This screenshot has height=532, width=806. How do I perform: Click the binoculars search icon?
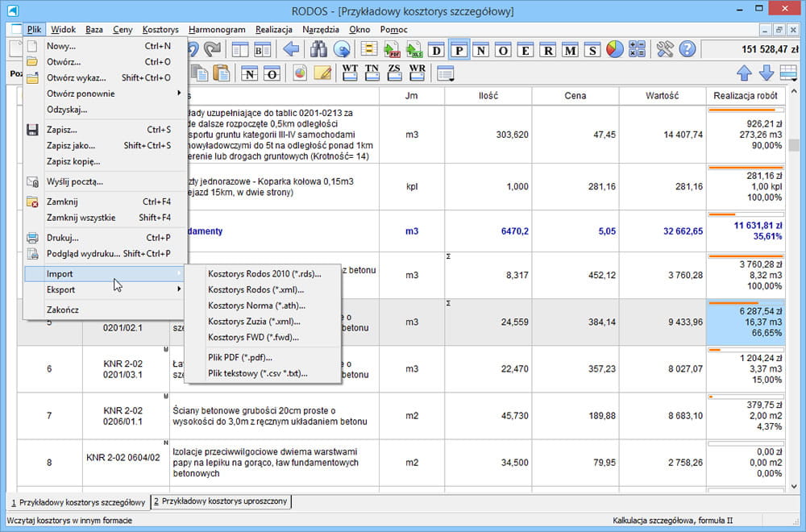(319, 49)
